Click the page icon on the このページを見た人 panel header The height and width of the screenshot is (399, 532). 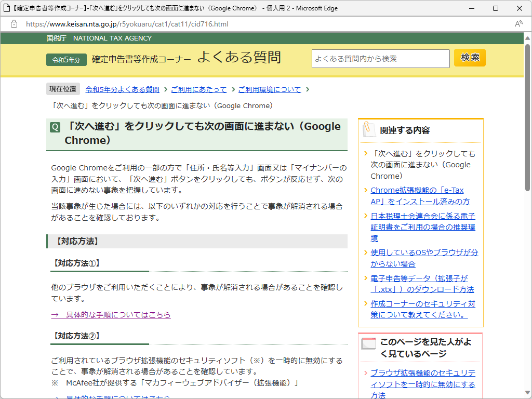tap(369, 344)
